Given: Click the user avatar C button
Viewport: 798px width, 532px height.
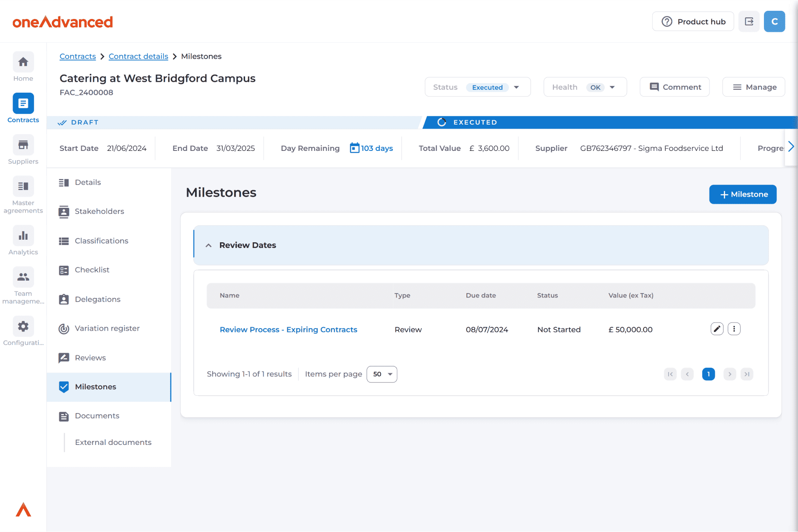Looking at the screenshot, I should tap(774, 22).
